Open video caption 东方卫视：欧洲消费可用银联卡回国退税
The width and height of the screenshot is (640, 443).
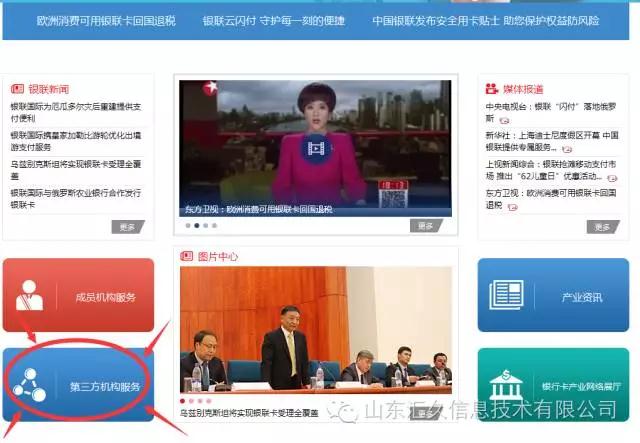pos(259,210)
